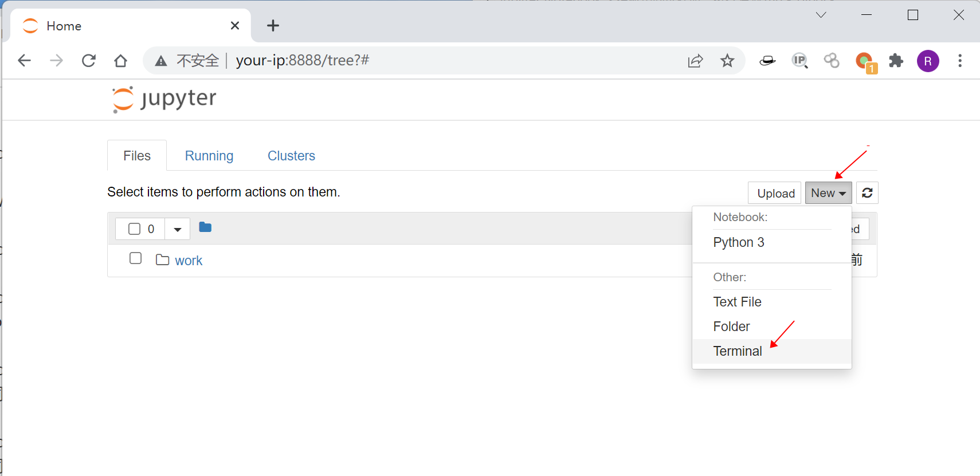Open the purple R profile avatar
The image size is (980, 476).
pyautogui.click(x=928, y=61)
